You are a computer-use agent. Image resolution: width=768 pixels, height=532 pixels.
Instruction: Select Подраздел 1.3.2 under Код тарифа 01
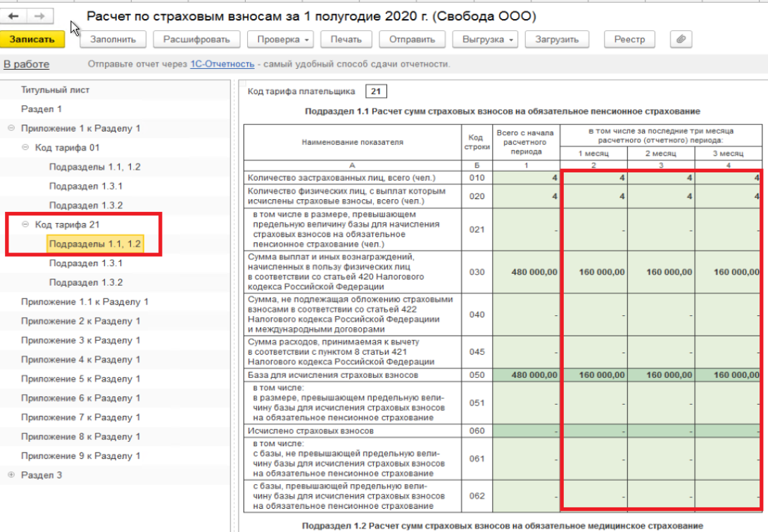(86, 205)
